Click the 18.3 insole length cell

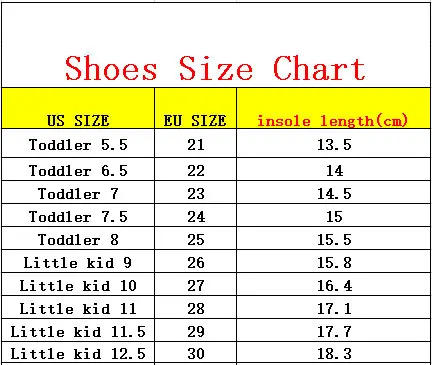[x=334, y=353]
